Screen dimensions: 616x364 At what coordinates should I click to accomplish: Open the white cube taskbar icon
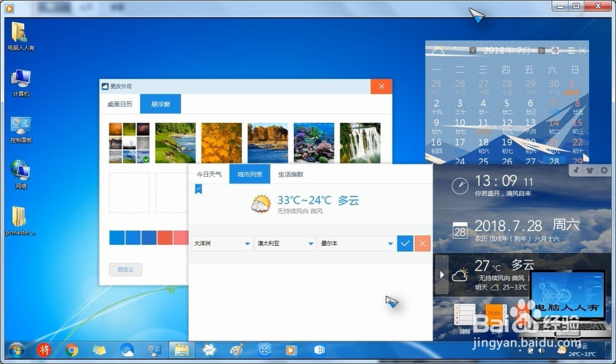[x=319, y=349]
